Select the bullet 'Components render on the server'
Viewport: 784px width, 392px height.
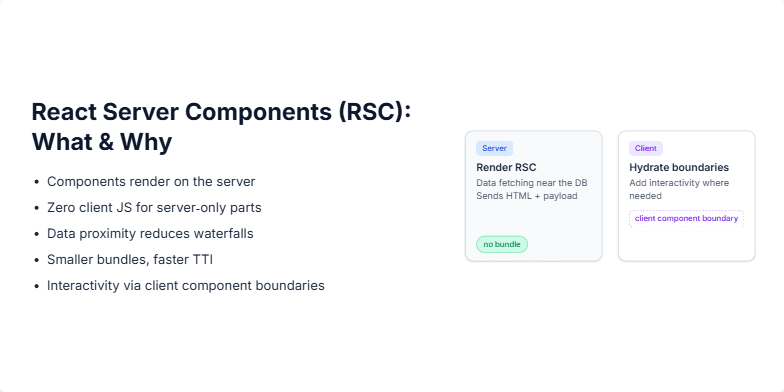[151, 182]
